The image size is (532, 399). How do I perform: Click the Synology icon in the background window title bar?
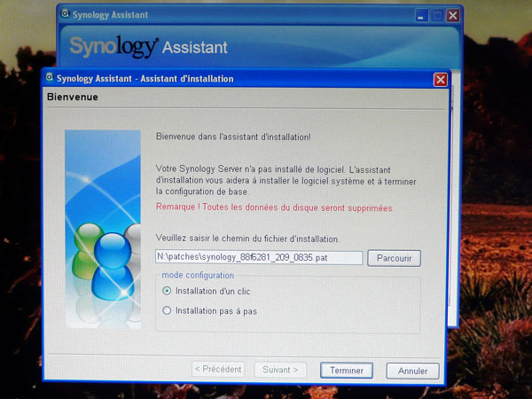pyautogui.click(x=65, y=14)
